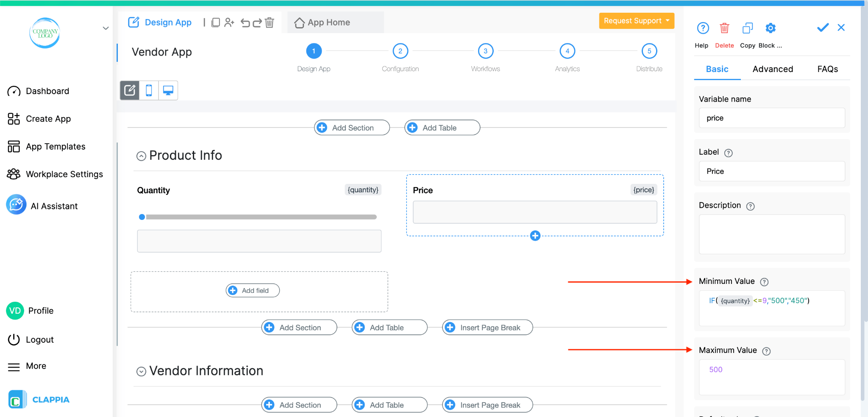This screenshot has height=417, width=868.
Task: Go to step 3 Workflows
Action: (x=485, y=51)
